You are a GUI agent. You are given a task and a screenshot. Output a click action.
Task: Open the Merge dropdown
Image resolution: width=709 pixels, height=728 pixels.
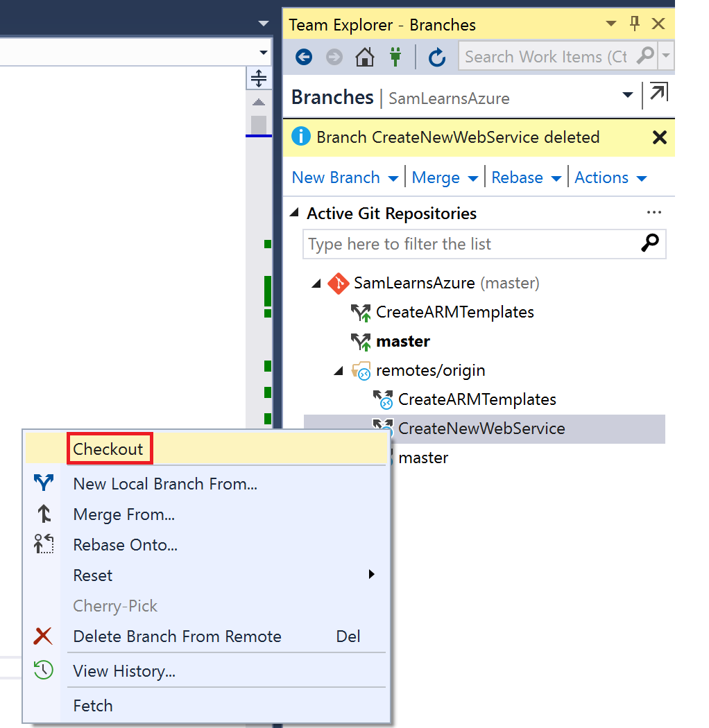point(444,177)
